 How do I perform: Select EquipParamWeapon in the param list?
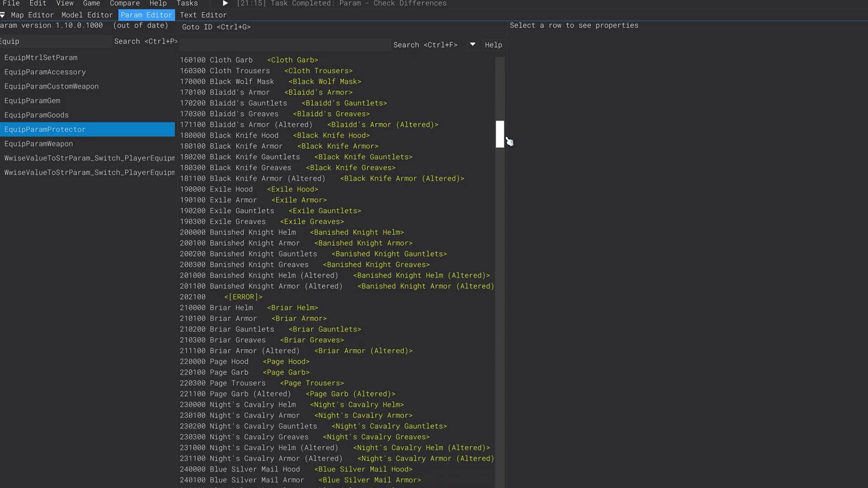click(x=38, y=144)
